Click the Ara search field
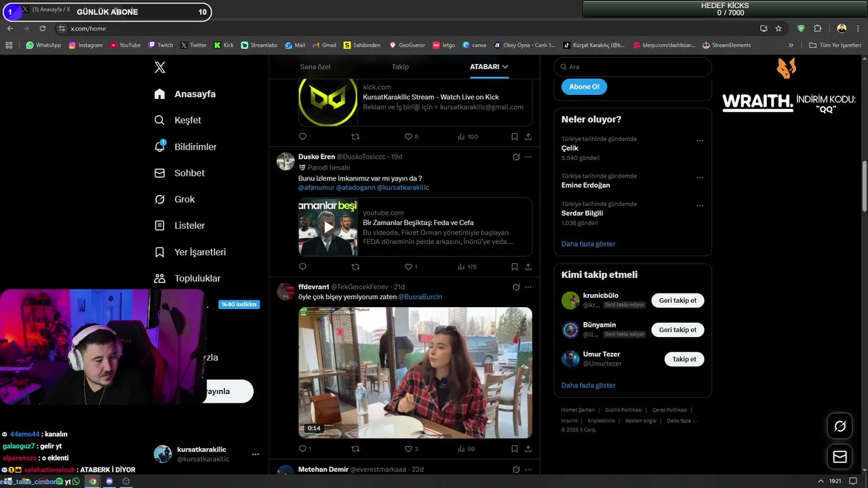868x488 pixels. pyautogui.click(x=633, y=66)
